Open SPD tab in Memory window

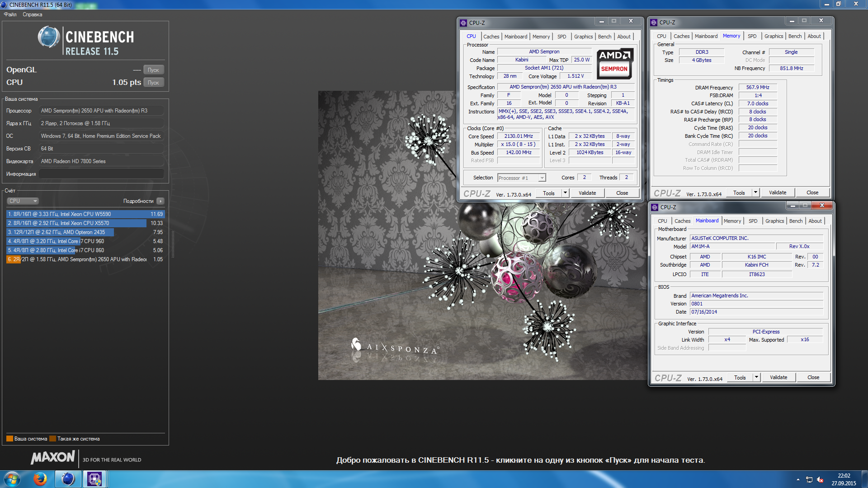click(x=752, y=36)
